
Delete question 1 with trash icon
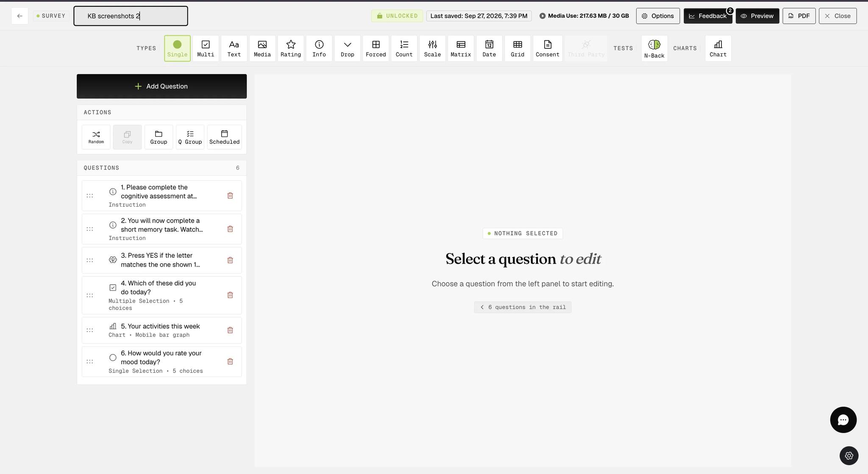(x=230, y=195)
